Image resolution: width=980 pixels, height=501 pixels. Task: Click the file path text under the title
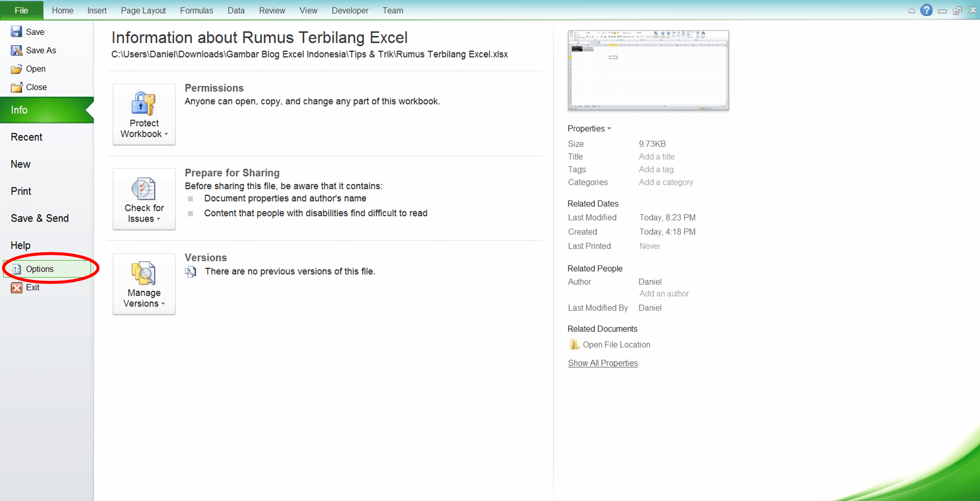pos(309,54)
